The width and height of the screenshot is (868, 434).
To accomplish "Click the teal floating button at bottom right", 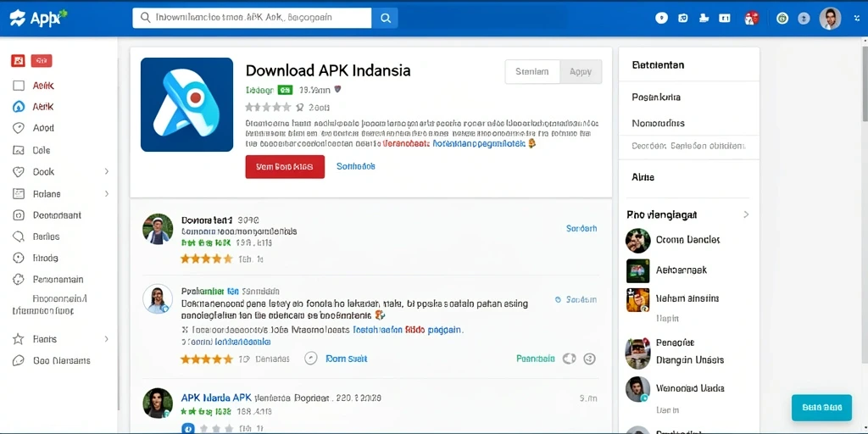I will [x=821, y=408].
